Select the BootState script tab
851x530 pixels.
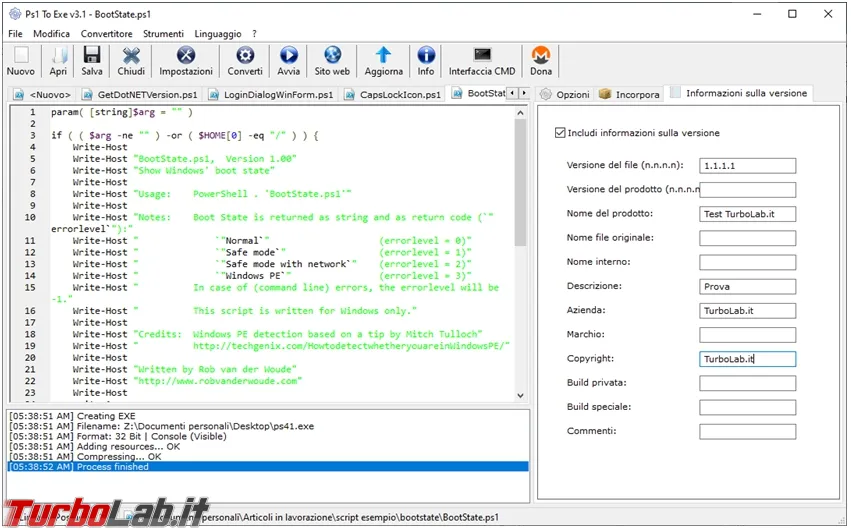(x=478, y=93)
